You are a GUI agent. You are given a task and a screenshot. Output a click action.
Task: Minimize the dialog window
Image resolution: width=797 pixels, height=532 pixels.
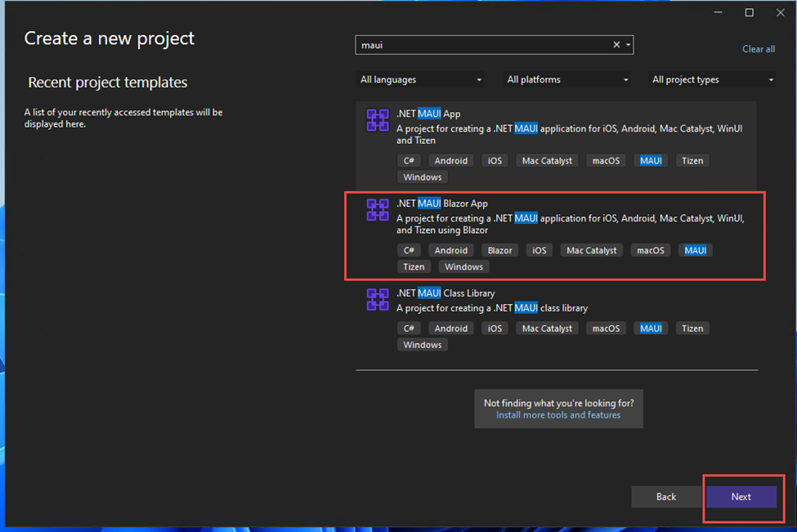pos(718,12)
